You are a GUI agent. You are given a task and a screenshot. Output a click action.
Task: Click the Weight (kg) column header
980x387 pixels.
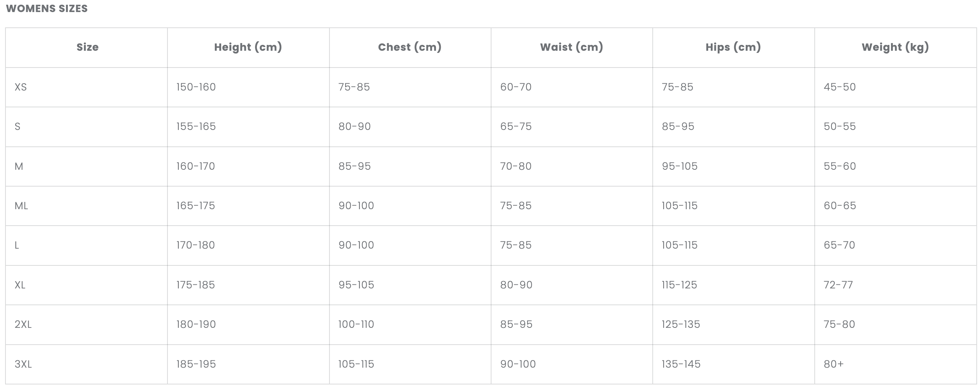895,47
